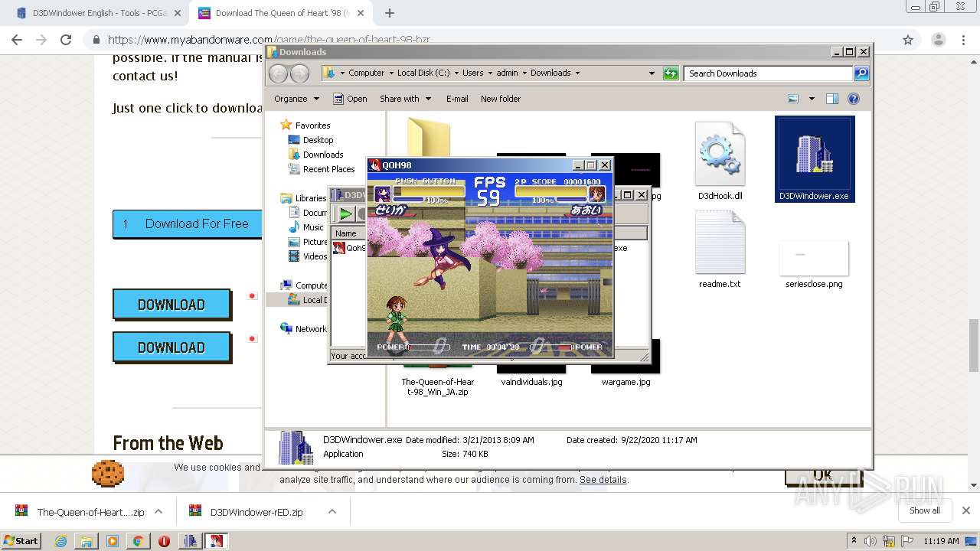Open view options dropdown arrow
The height and width of the screenshot is (551, 980).
click(812, 99)
